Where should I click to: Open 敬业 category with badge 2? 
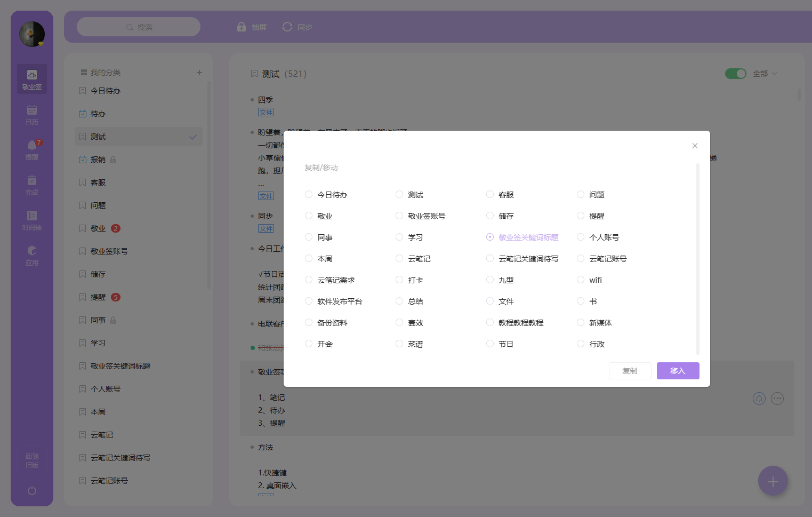click(x=139, y=228)
